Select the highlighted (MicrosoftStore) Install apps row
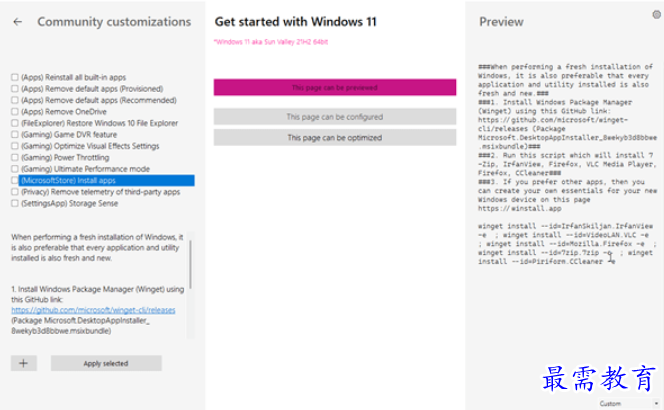Screen dimensions: 664x410 [107, 180]
